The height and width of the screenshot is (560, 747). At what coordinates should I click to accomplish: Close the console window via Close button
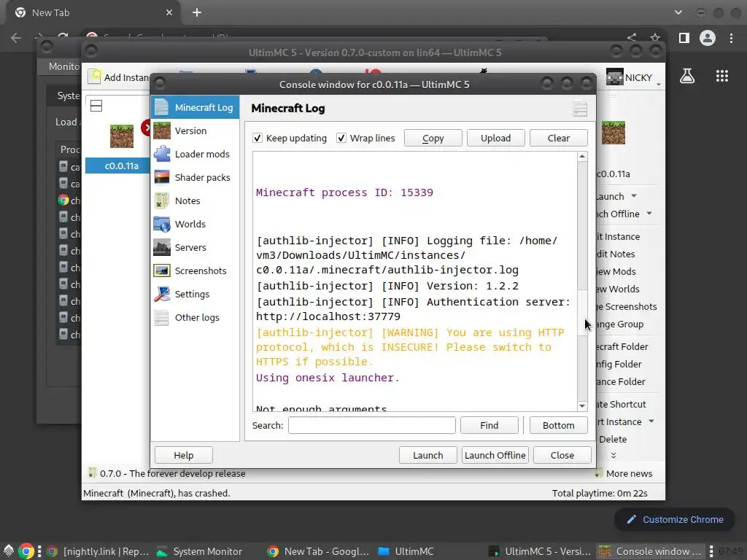pos(562,455)
